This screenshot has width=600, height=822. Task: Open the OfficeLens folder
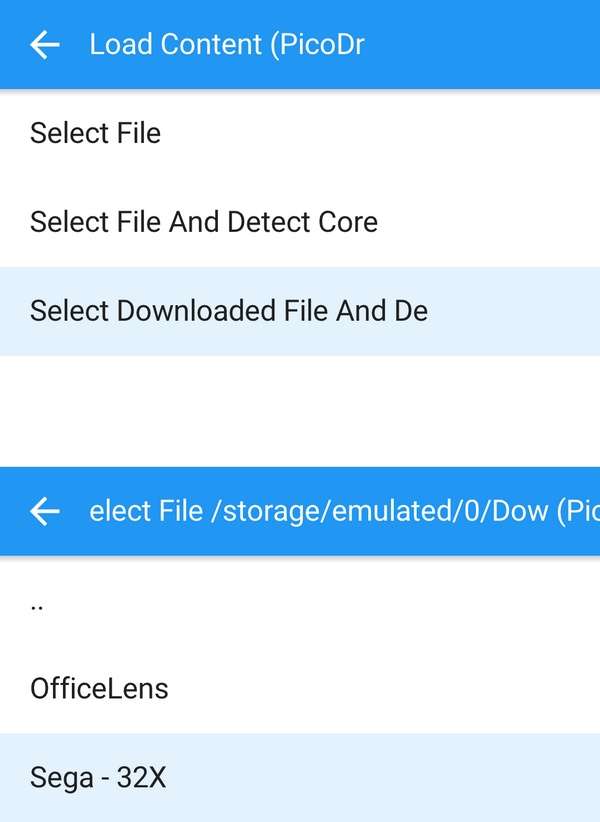[x=300, y=689]
